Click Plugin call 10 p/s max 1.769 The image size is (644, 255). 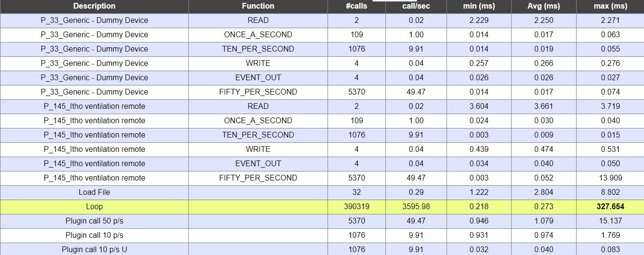coord(610,235)
